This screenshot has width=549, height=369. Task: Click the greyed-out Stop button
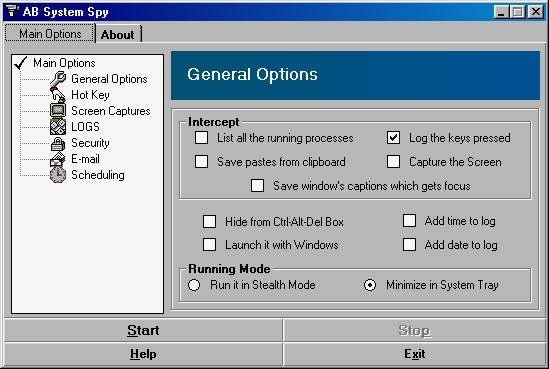(x=415, y=330)
